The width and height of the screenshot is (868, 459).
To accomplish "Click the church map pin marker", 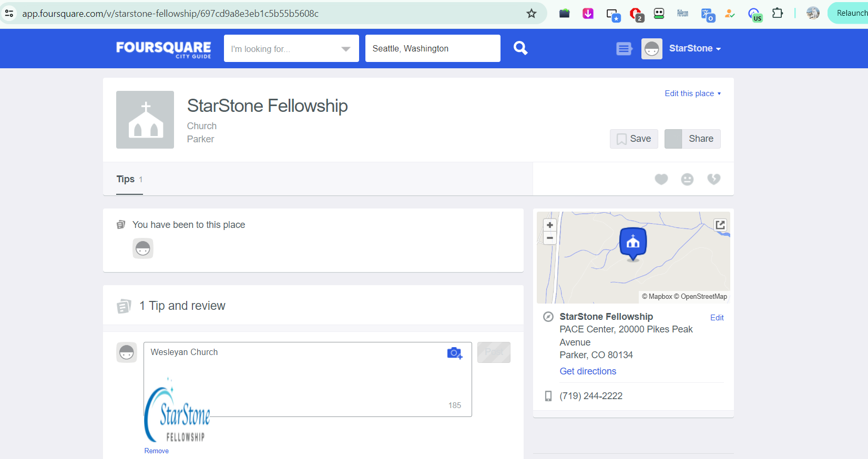I will tap(633, 244).
